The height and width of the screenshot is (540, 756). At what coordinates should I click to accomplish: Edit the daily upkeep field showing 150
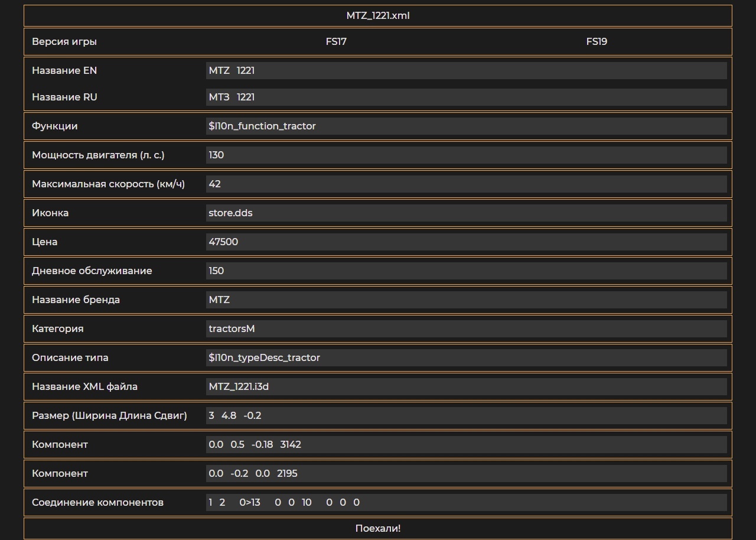466,271
